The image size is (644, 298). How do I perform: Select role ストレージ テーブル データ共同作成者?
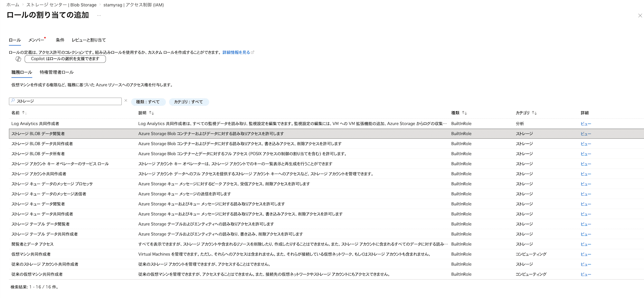pos(45,234)
